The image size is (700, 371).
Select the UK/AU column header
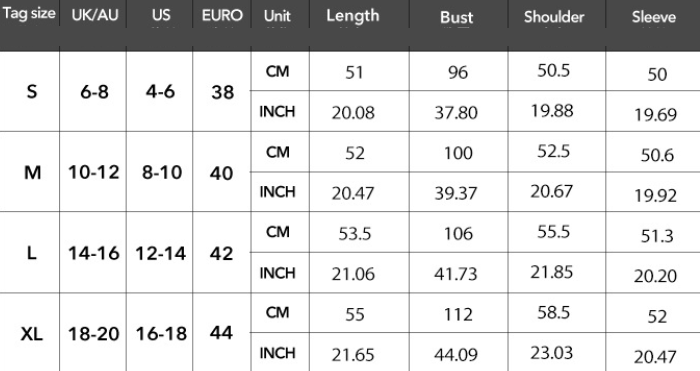click(x=95, y=15)
